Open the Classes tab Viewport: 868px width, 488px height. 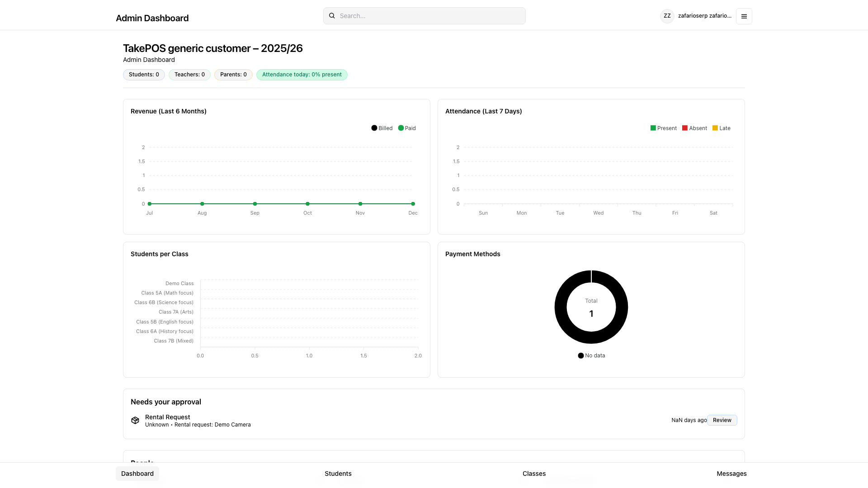pyautogui.click(x=534, y=474)
